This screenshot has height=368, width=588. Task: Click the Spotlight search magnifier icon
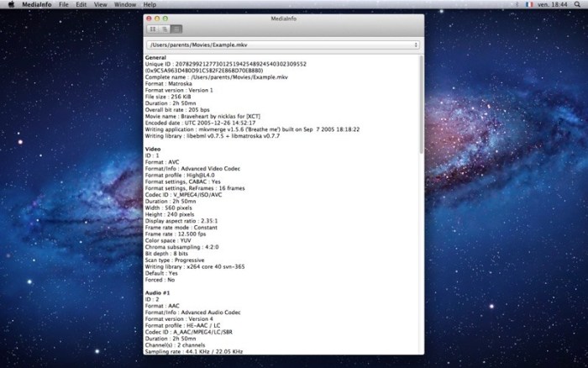pyautogui.click(x=579, y=4)
